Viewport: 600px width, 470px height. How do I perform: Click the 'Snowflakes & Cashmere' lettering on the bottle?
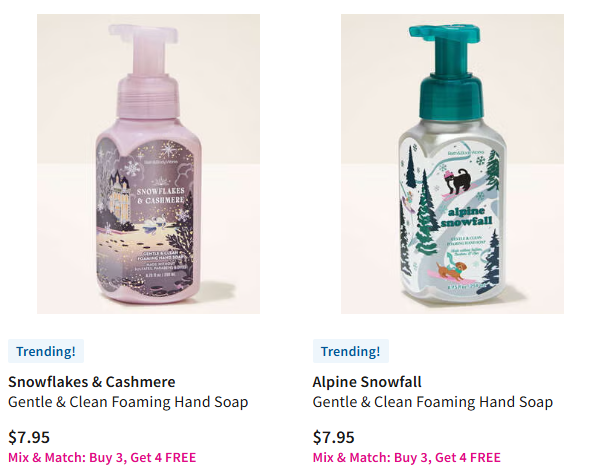coord(161,195)
